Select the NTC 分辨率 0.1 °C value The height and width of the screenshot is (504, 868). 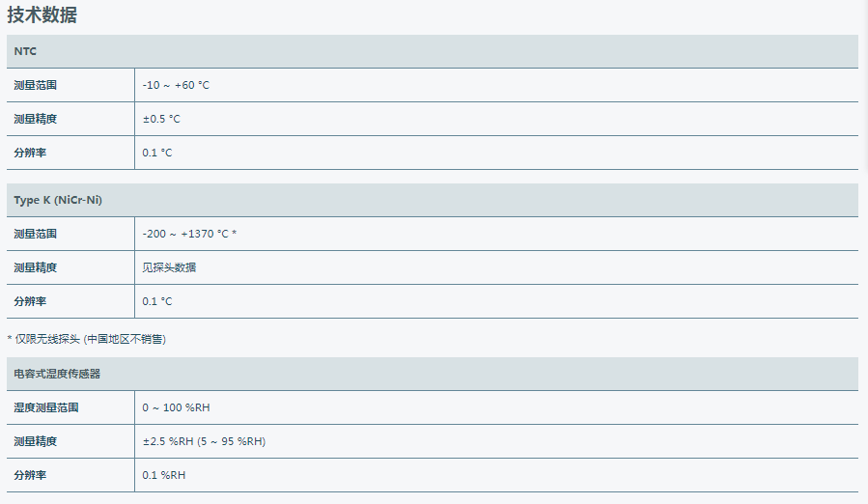point(157,153)
